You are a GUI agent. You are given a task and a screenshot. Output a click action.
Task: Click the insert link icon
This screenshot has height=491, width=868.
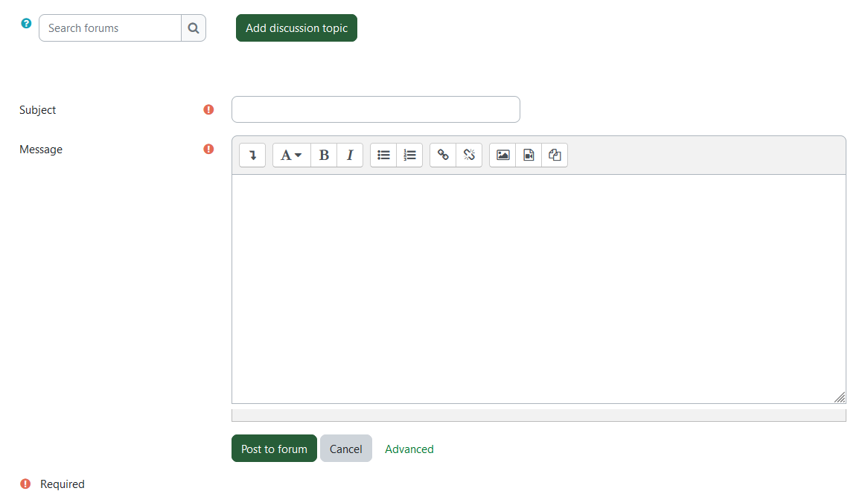(x=443, y=155)
